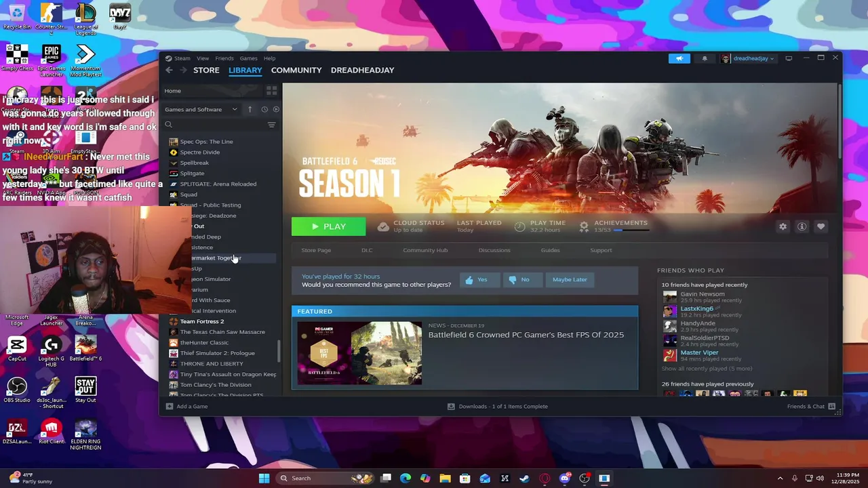
Task: Open the notifications bell
Action: 704,58
